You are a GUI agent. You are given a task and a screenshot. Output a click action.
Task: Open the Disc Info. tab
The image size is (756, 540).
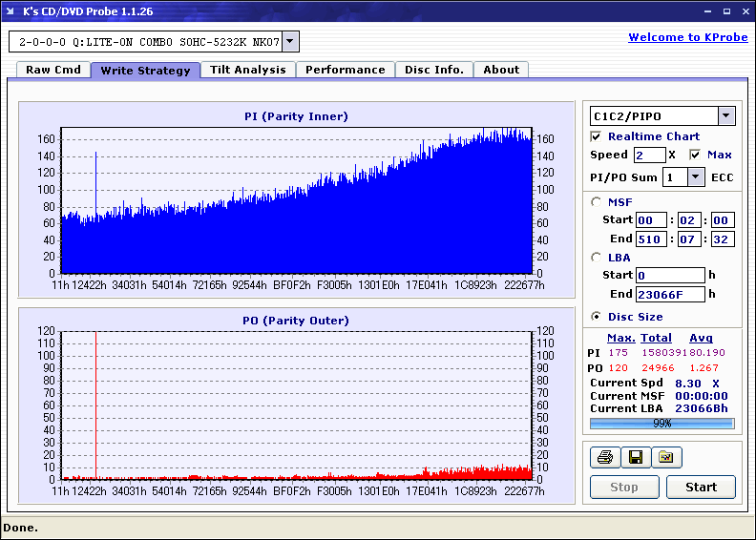(433, 70)
